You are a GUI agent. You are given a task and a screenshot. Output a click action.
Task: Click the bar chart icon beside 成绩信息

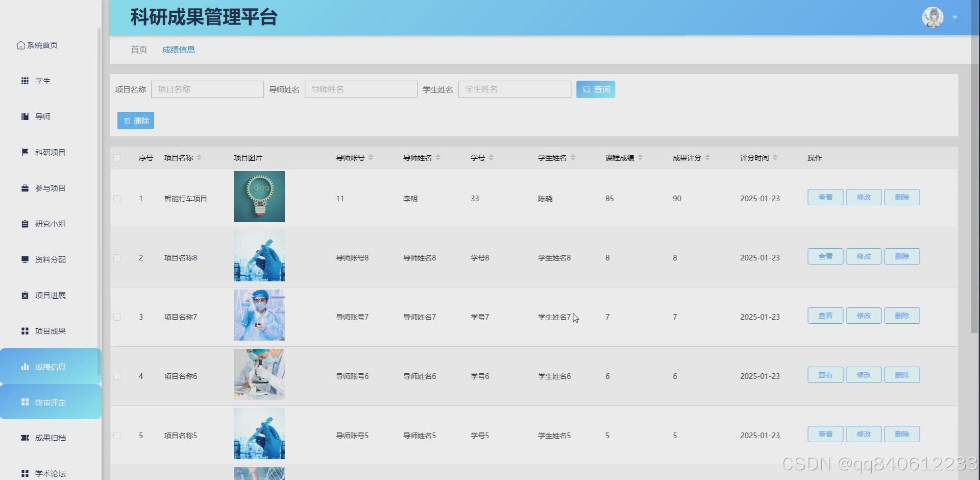(24, 367)
